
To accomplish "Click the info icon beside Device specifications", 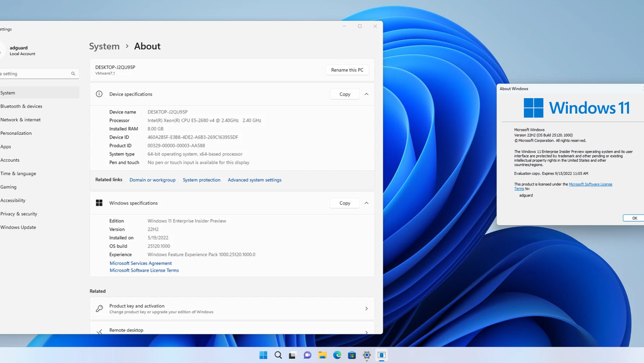I will tap(99, 94).
